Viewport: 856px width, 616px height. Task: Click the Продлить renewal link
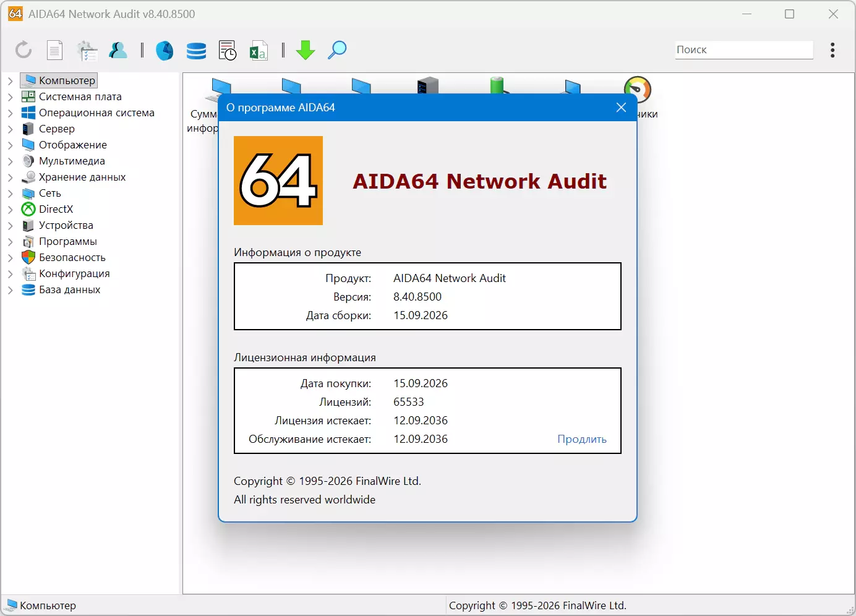[x=582, y=439]
